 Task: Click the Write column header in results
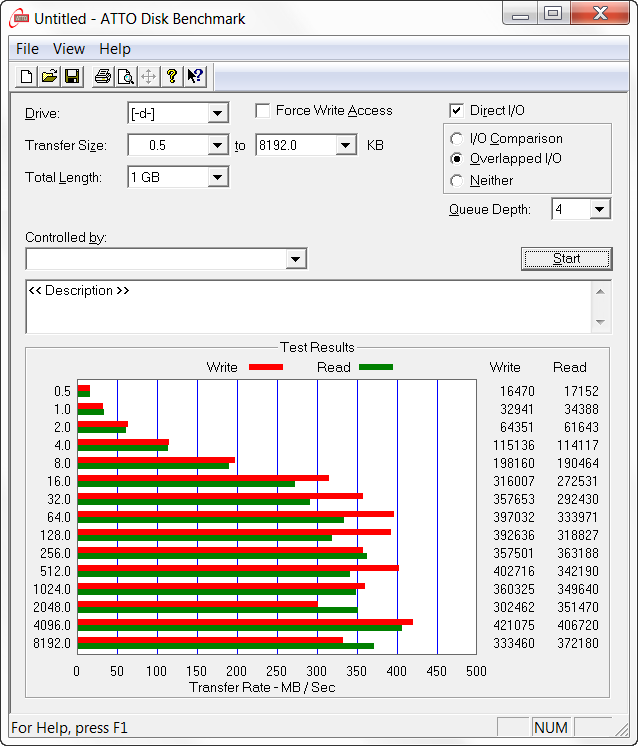point(505,367)
